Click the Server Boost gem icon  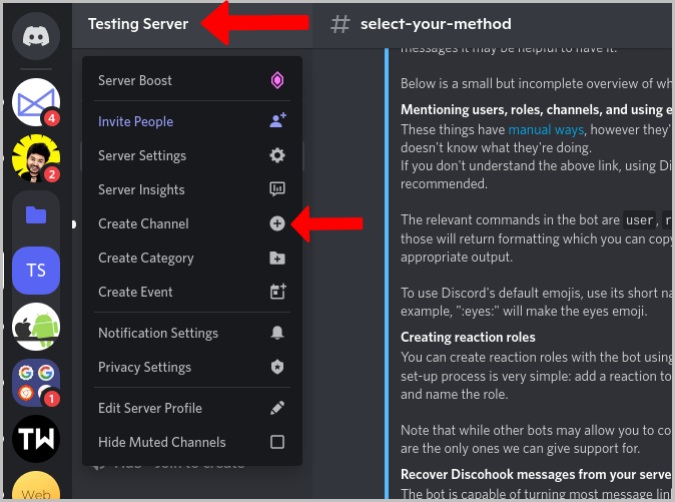tap(277, 81)
